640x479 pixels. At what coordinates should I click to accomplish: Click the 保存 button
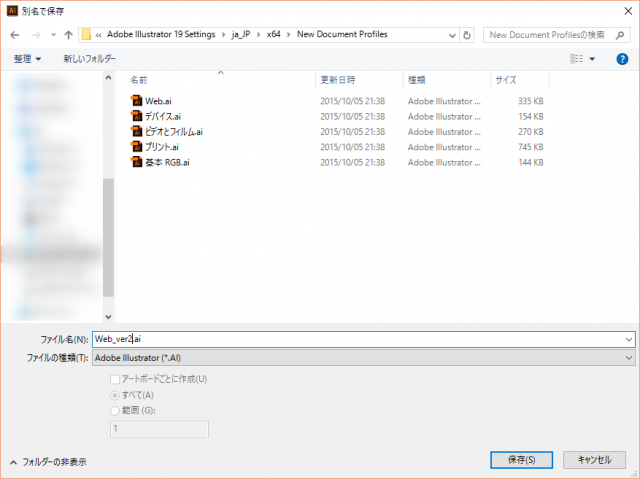pyautogui.click(x=521, y=460)
